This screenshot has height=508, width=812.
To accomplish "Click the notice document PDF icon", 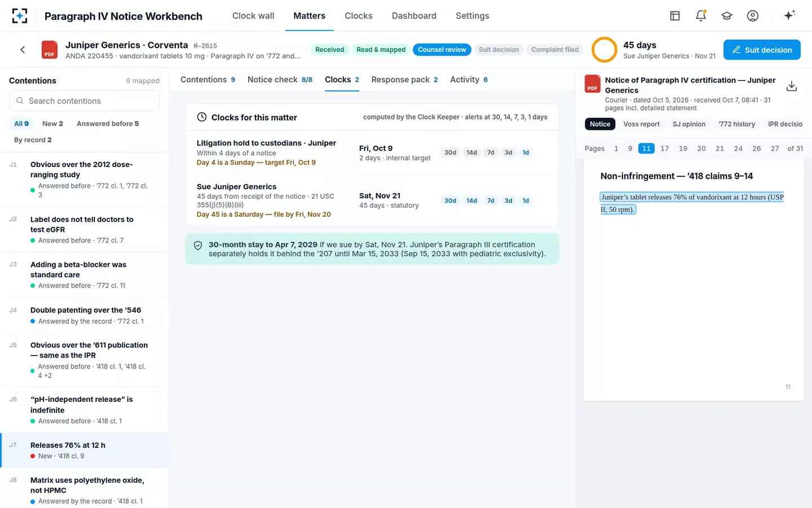I will pos(592,84).
